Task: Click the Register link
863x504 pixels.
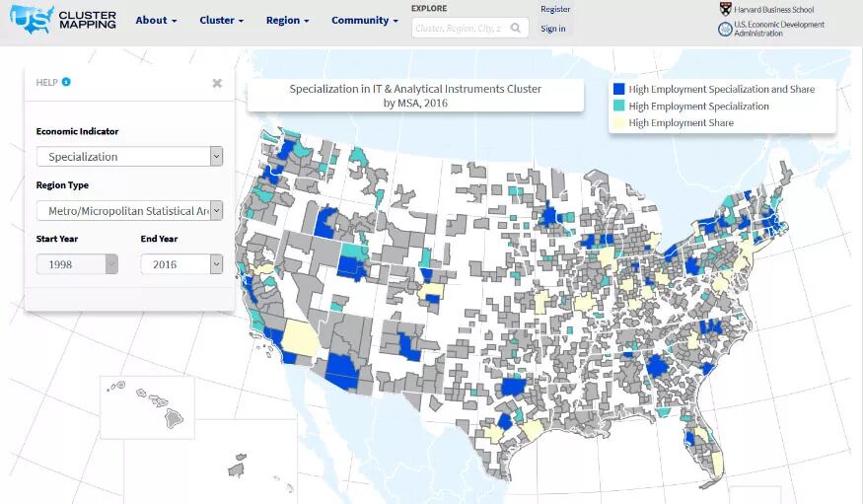Action: click(x=555, y=9)
